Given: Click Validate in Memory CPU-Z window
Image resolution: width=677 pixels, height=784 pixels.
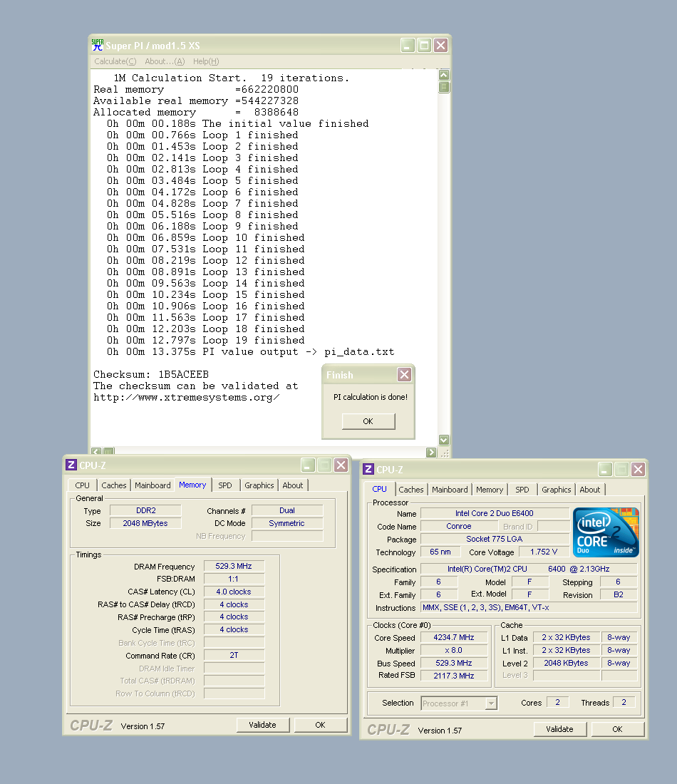Looking at the screenshot, I should [x=262, y=725].
